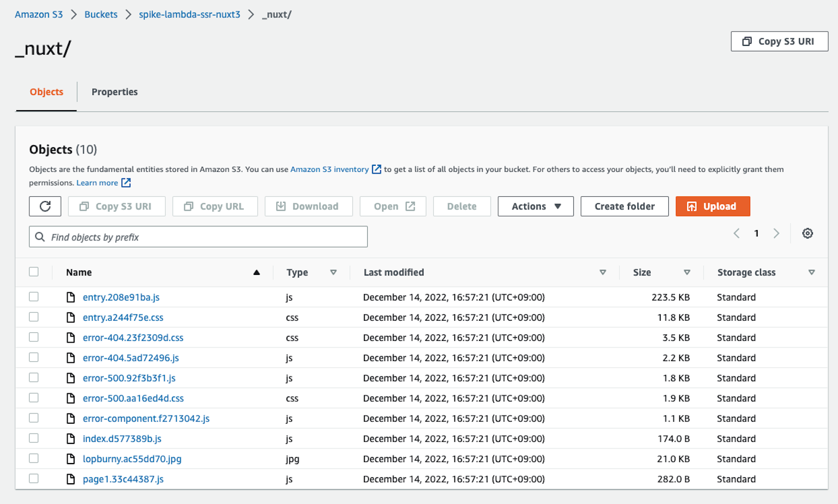Click the Name column sort arrow

pos(256,272)
